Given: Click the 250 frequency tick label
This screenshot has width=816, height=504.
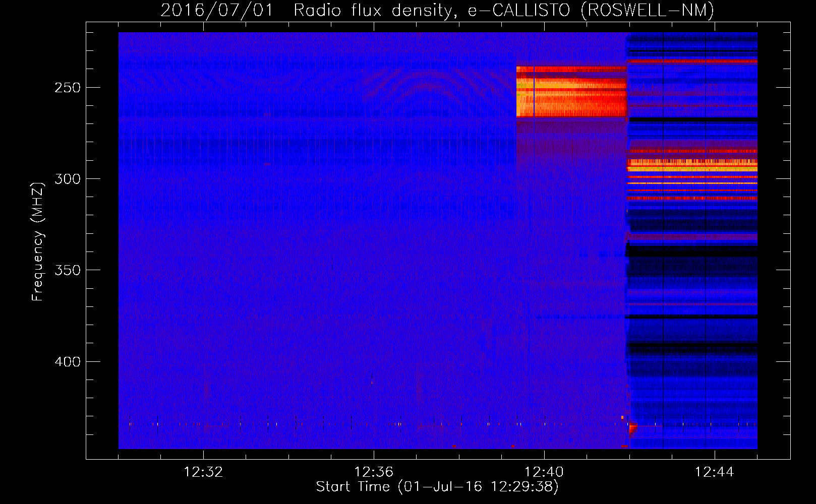Looking at the screenshot, I should [x=68, y=88].
